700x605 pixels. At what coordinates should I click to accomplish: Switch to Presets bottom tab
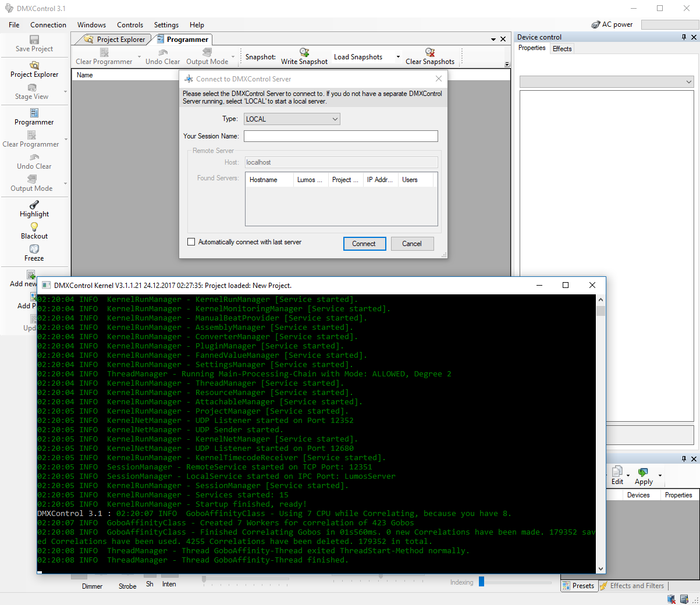pos(579,586)
